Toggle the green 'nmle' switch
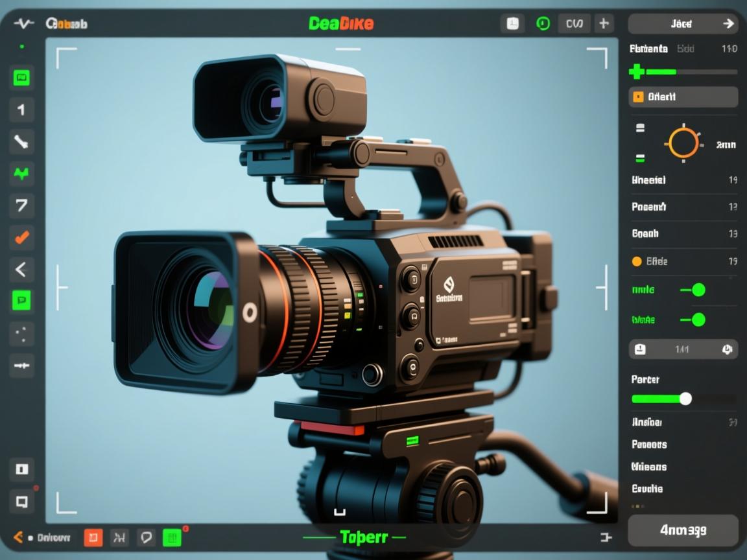The image size is (747, 560). (697, 290)
